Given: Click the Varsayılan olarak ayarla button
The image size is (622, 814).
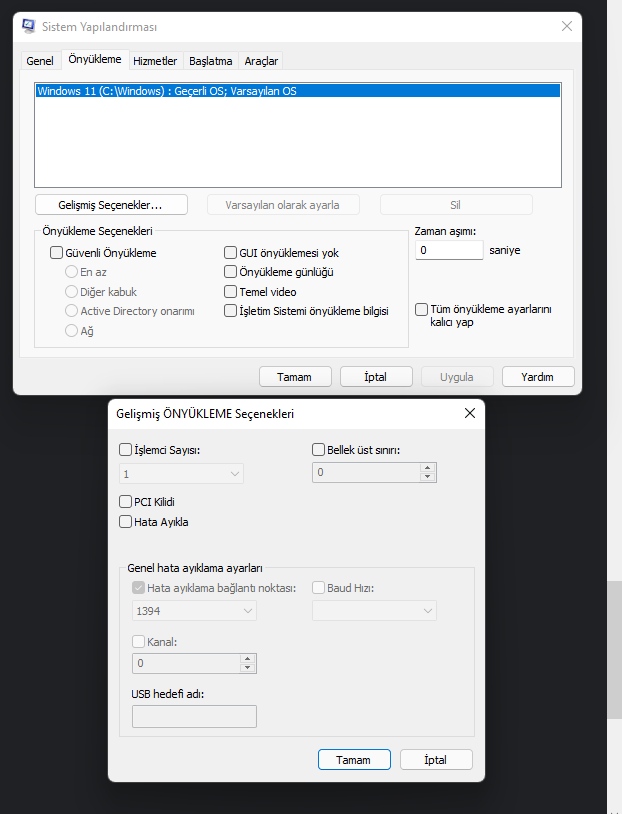Looking at the screenshot, I should tap(283, 205).
